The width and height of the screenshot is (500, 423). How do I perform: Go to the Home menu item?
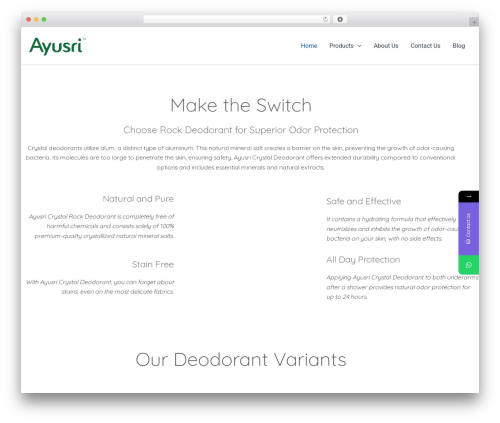click(x=309, y=46)
